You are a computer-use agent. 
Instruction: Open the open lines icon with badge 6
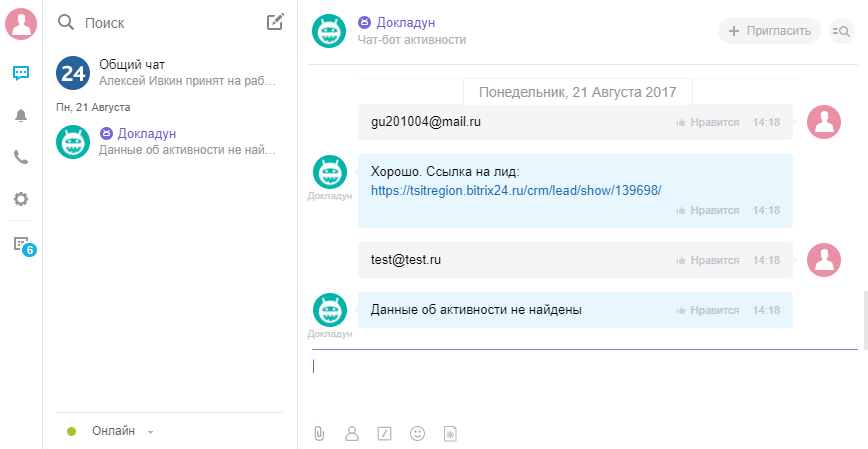(23, 245)
